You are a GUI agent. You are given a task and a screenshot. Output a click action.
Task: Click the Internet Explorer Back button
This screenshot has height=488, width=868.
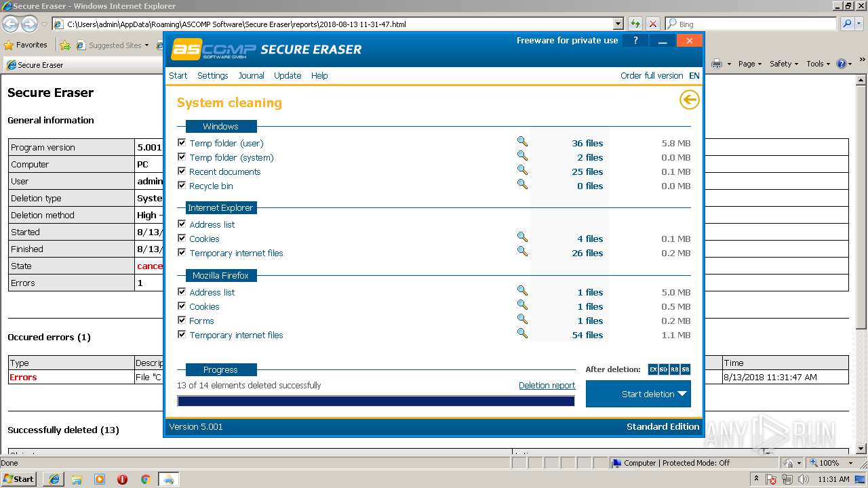point(10,24)
